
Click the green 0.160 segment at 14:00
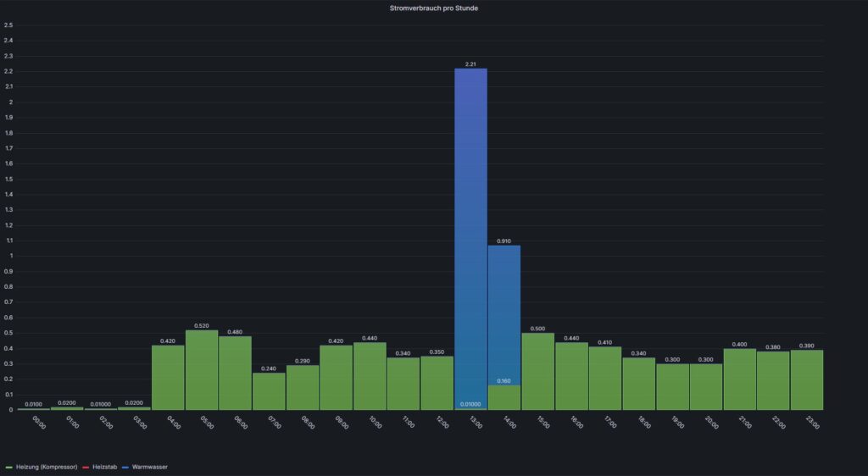pos(504,398)
